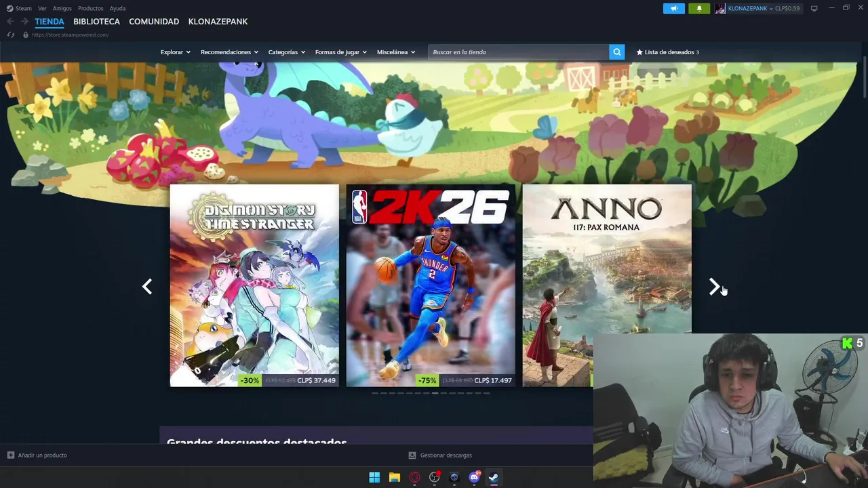Click the highlighted carousel page indicator
868x488 pixels.
pyautogui.click(x=435, y=393)
